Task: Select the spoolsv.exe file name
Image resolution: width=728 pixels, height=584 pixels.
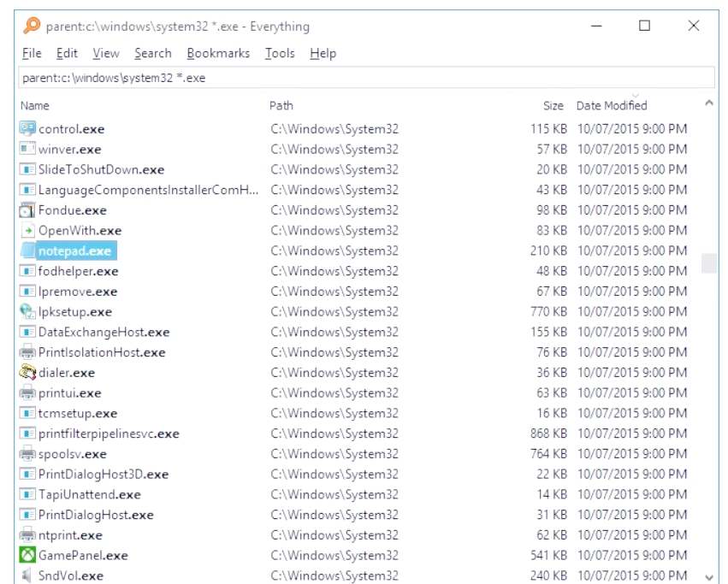Action: point(73,455)
